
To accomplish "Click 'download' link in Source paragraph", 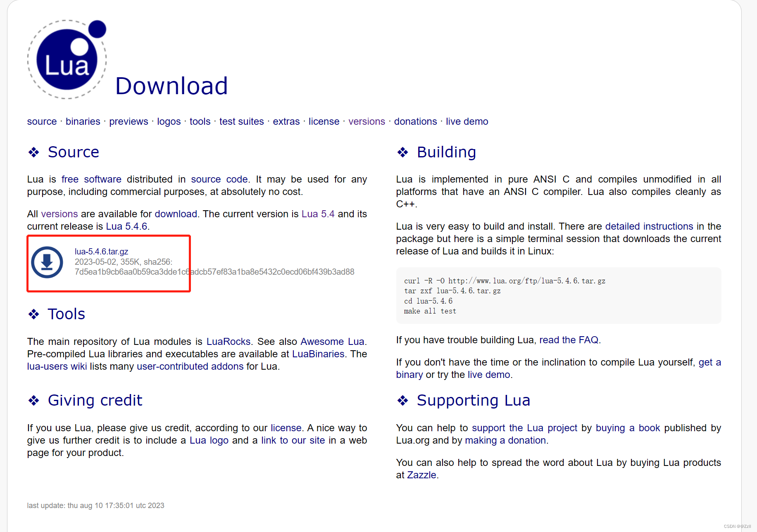I will [x=176, y=214].
